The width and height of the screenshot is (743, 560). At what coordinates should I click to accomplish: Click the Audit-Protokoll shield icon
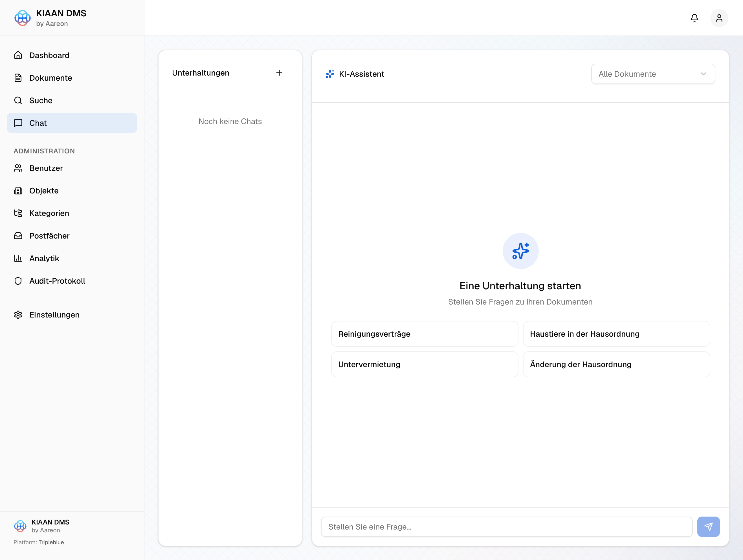click(18, 281)
